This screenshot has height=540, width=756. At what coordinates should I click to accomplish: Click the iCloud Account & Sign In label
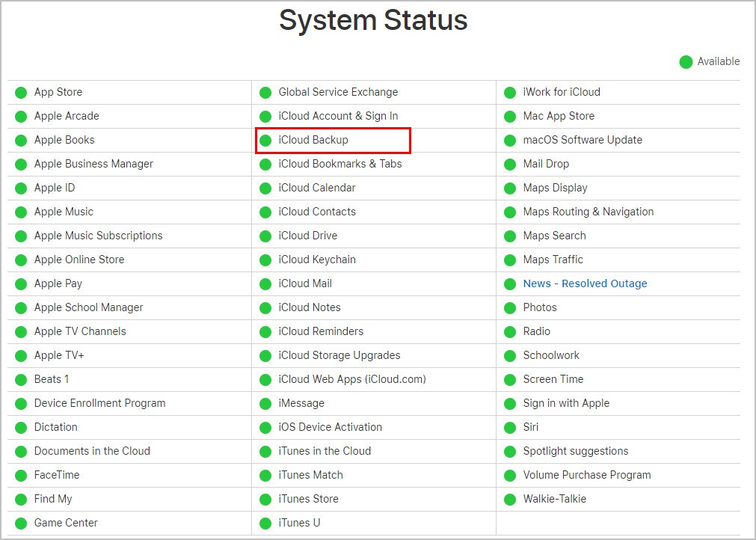coord(339,116)
